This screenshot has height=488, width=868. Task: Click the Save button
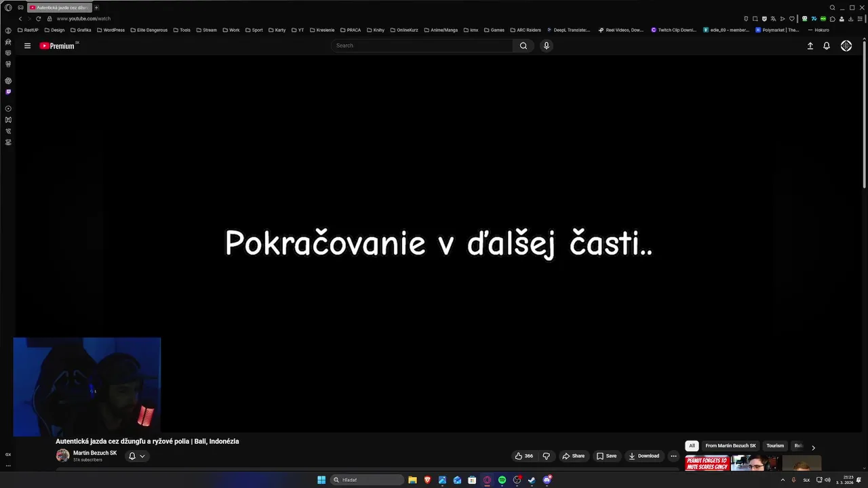[x=606, y=456]
